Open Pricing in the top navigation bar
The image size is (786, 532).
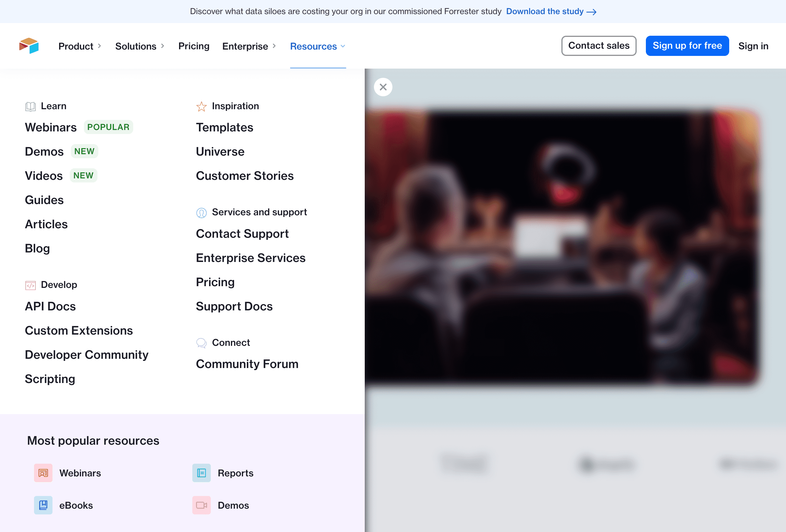click(x=194, y=46)
